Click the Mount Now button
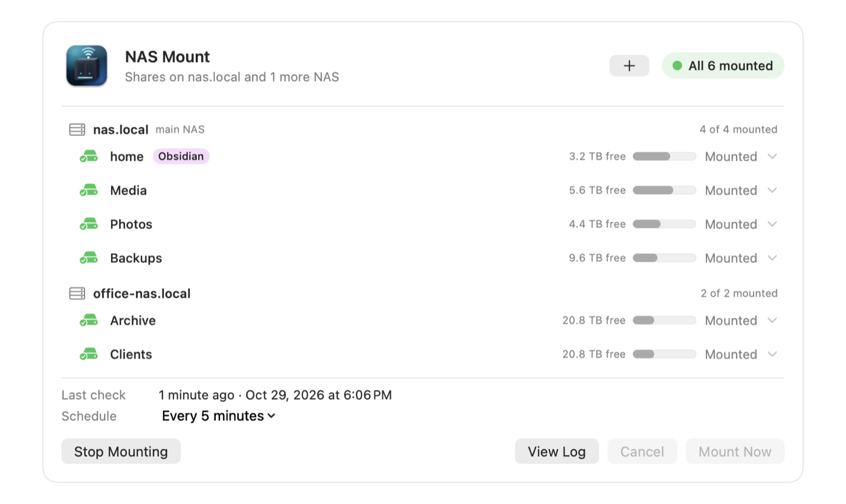Image resolution: width=846 pixels, height=504 pixels. (735, 451)
